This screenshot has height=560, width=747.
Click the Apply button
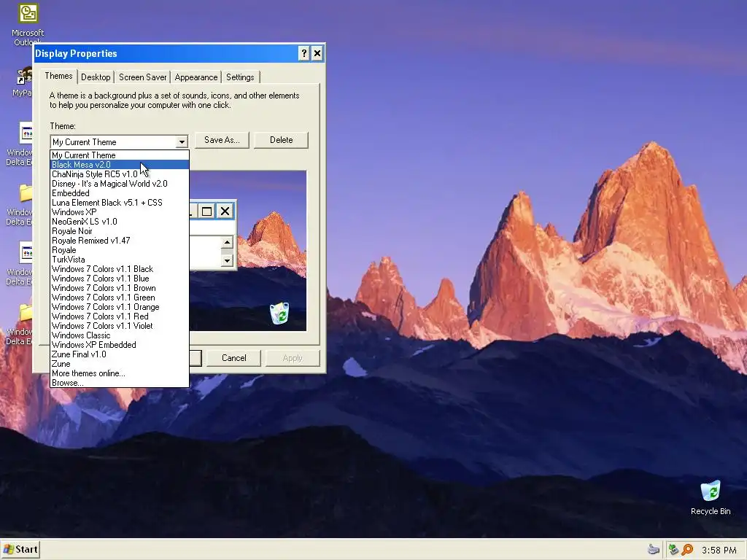pos(293,358)
